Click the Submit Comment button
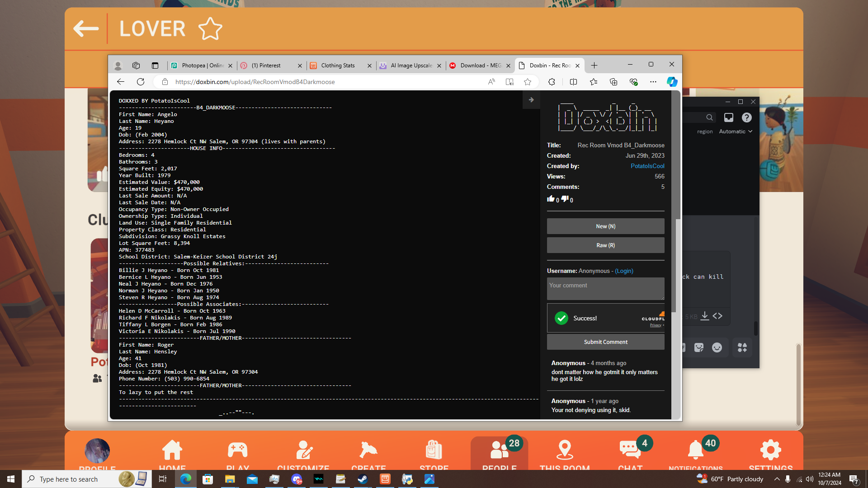This screenshot has height=488, width=868. point(605,342)
